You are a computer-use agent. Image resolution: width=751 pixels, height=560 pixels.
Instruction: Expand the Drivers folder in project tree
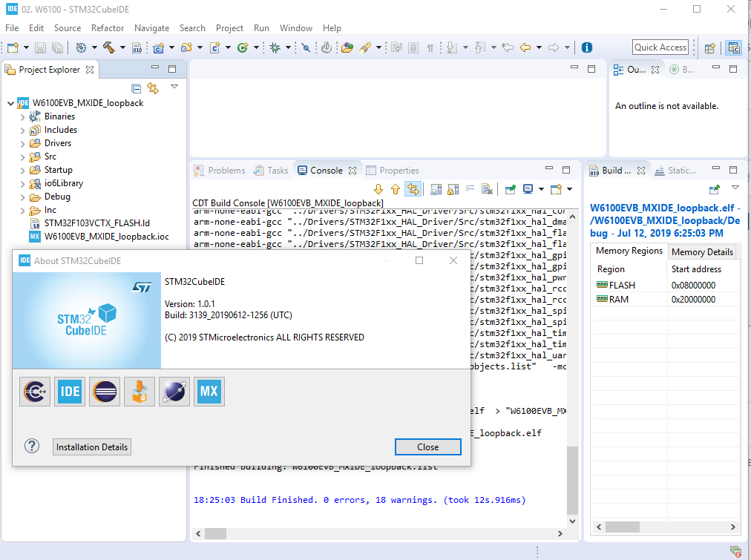click(x=22, y=143)
